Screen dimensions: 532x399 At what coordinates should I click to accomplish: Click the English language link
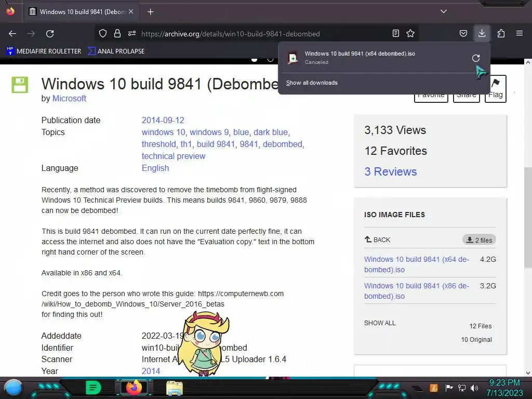(155, 168)
